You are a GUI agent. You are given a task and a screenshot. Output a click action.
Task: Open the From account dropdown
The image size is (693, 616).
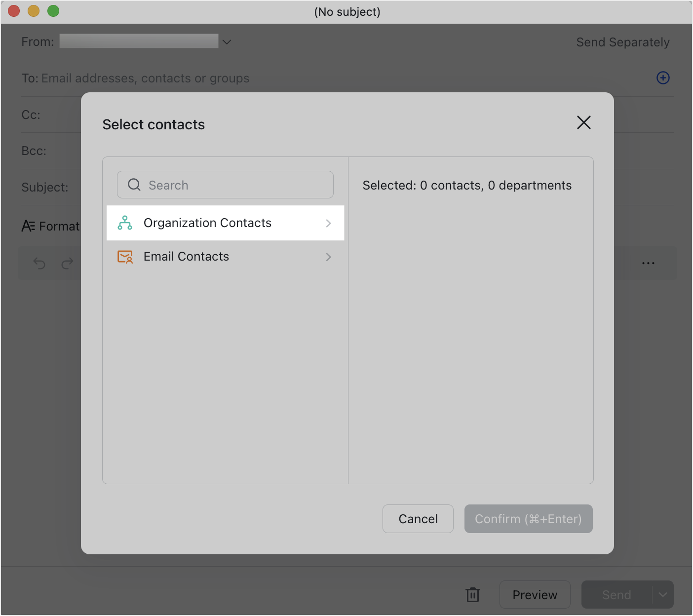click(x=227, y=41)
